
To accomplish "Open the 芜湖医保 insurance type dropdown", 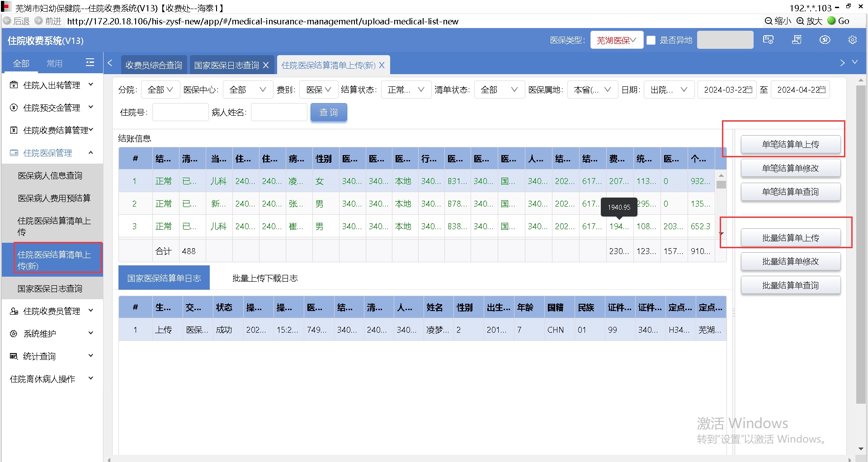I will (x=617, y=40).
